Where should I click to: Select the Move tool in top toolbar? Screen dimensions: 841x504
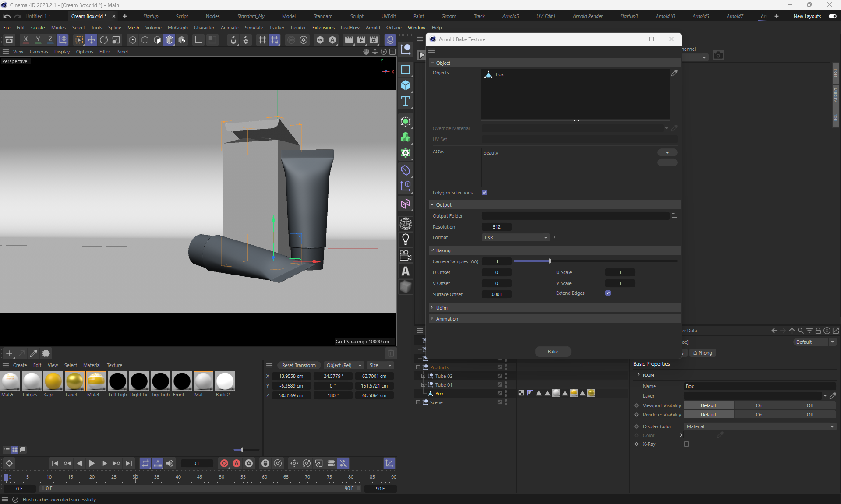(x=91, y=40)
